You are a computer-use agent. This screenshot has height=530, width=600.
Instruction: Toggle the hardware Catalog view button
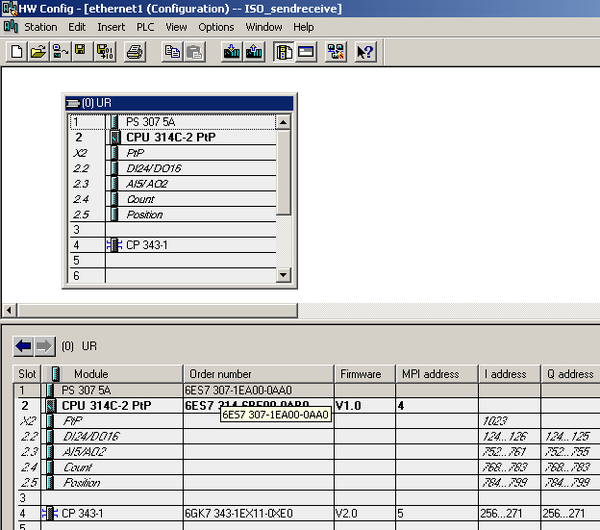[x=284, y=52]
